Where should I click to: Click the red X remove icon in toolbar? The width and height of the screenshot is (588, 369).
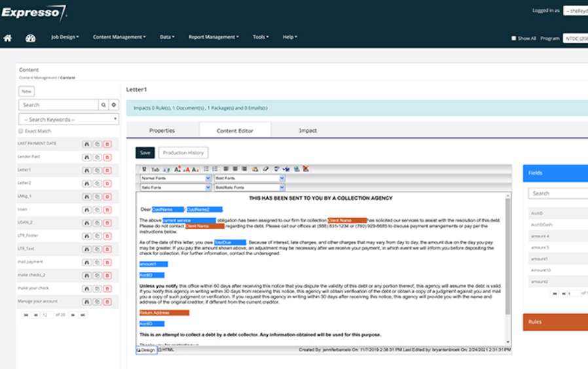pos(306,169)
